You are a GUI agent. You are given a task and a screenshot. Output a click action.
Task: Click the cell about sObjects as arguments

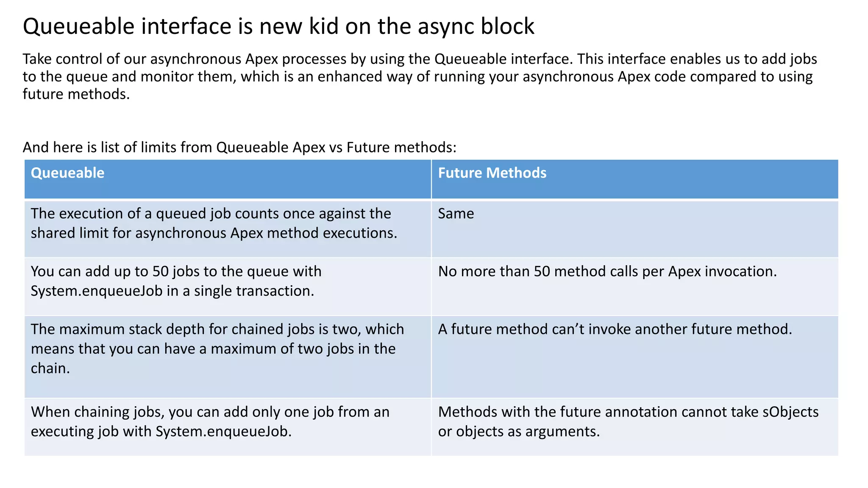(635, 427)
